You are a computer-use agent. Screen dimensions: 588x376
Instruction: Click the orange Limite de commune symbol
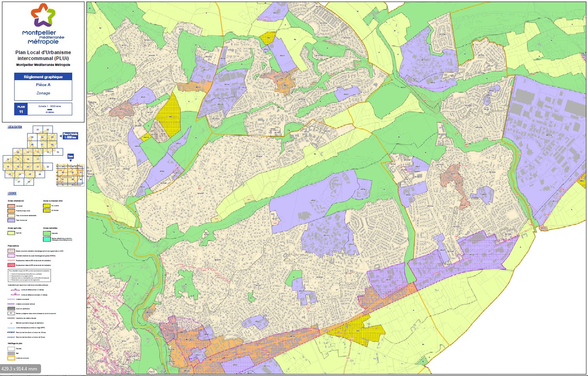[11, 359]
